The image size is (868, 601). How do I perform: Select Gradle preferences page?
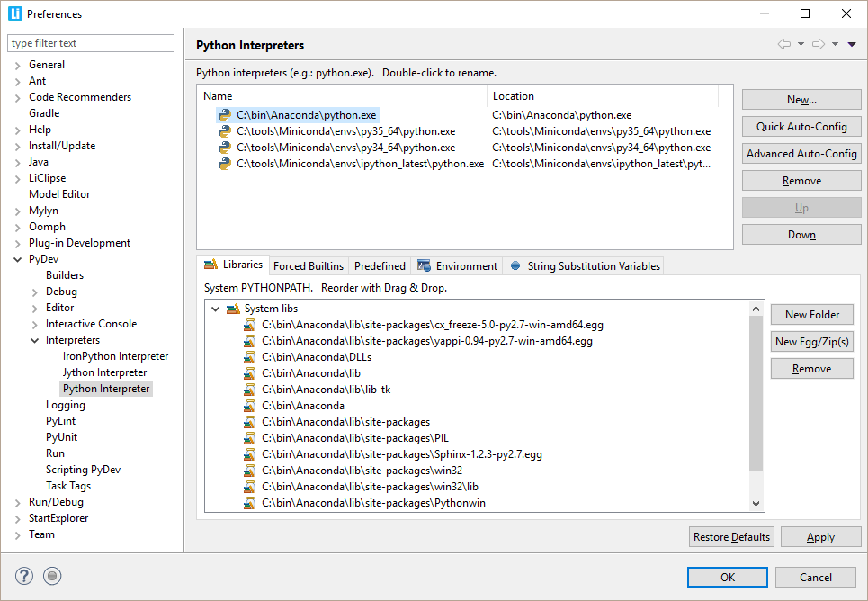tap(44, 113)
